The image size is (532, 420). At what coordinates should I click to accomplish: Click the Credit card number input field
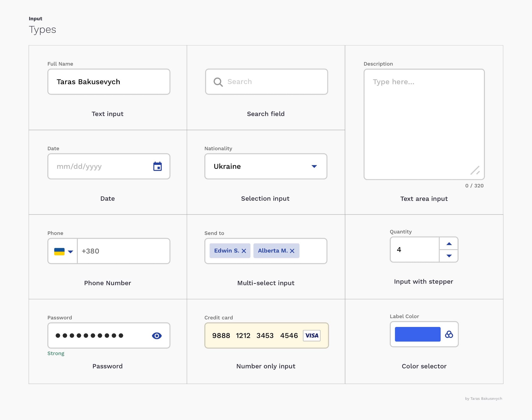point(265,335)
